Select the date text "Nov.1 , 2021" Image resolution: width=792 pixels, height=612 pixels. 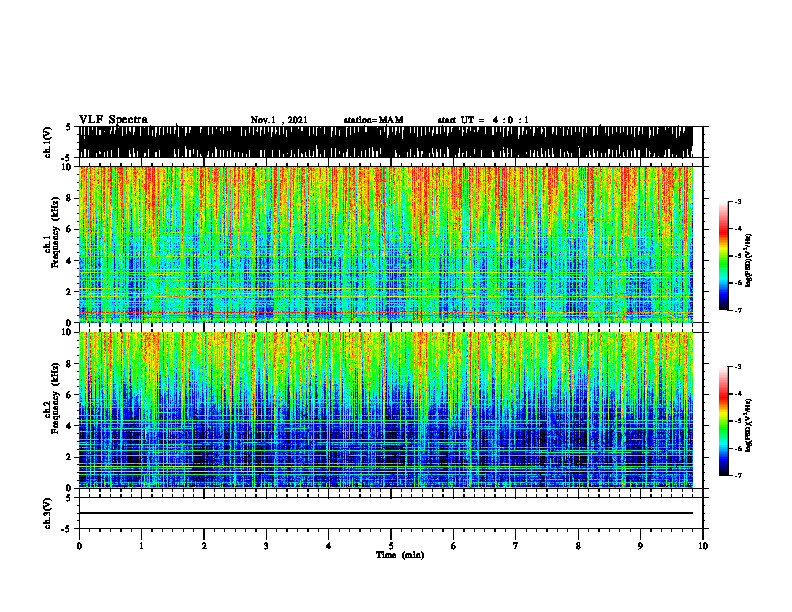[x=279, y=120]
